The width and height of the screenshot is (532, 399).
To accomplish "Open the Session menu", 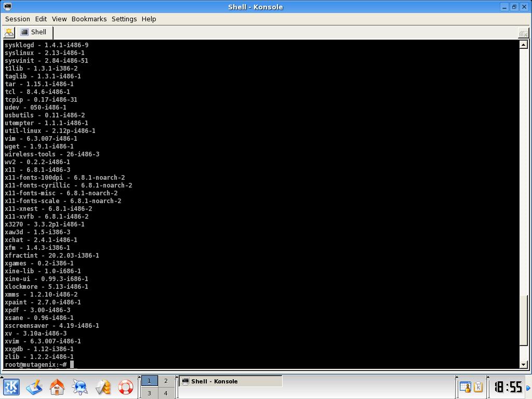I will [x=18, y=19].
